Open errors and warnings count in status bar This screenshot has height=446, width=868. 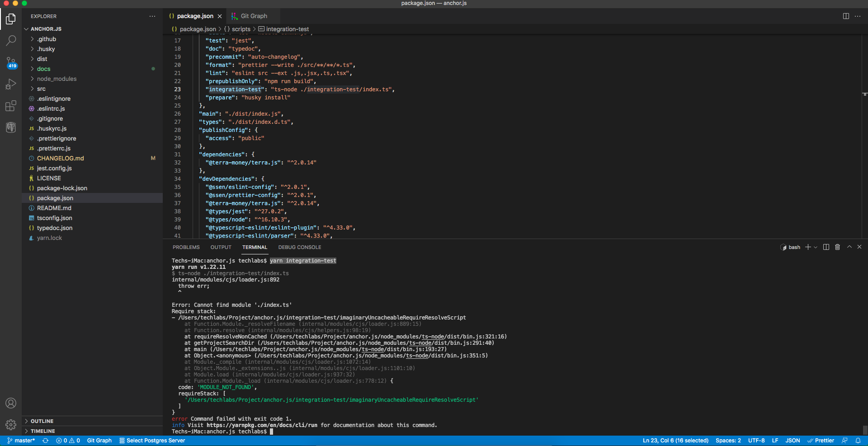[x=68, y=441]
